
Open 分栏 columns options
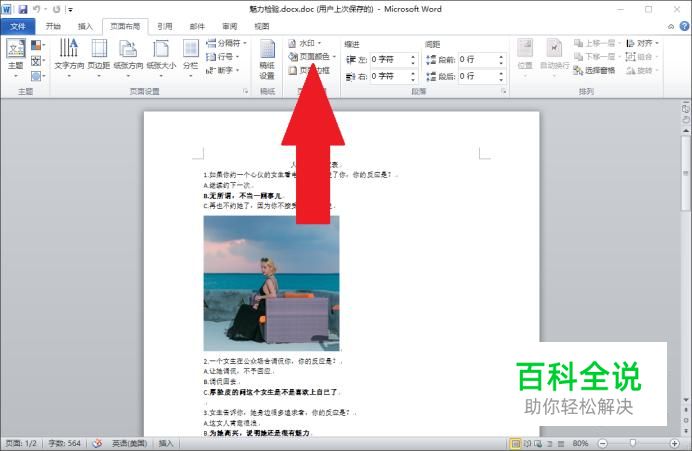191,58
